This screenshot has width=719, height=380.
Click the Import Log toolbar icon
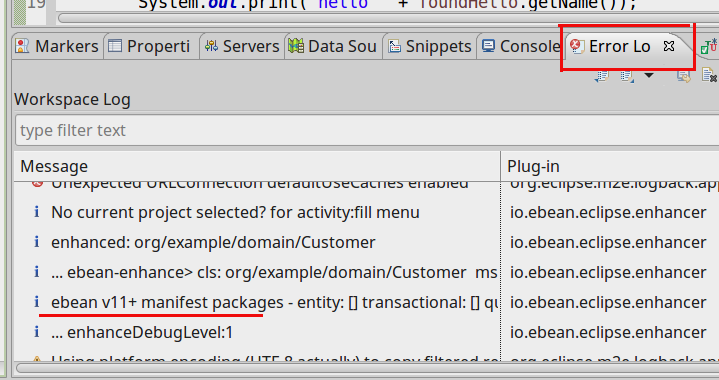coord(627,75)
